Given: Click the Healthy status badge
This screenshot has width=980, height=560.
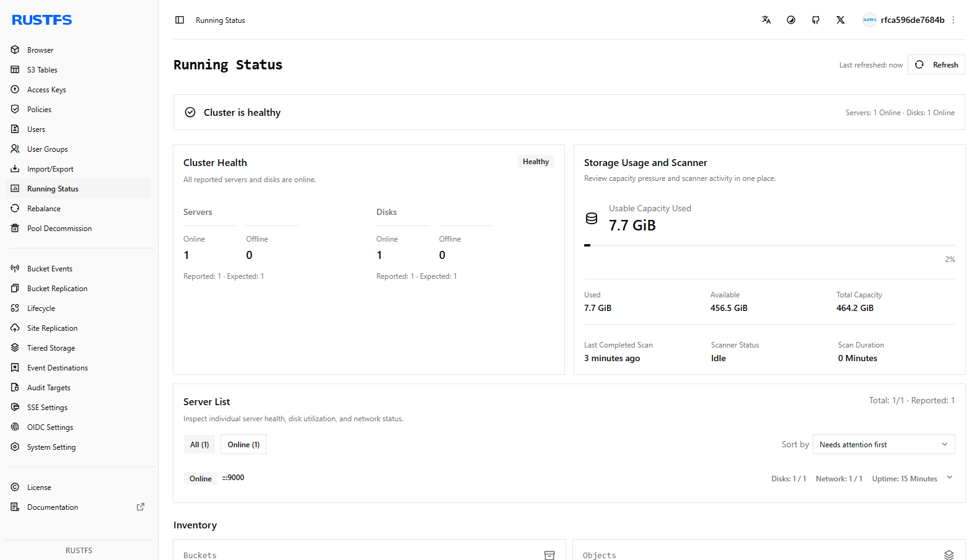Looking at the screenshot, I should click(536, 161).
